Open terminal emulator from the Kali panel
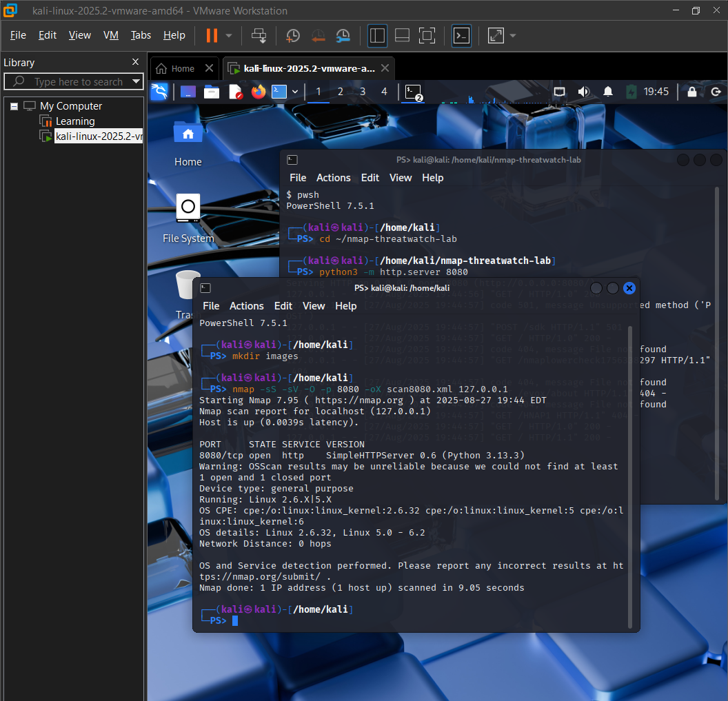 (x=279, y=92)
